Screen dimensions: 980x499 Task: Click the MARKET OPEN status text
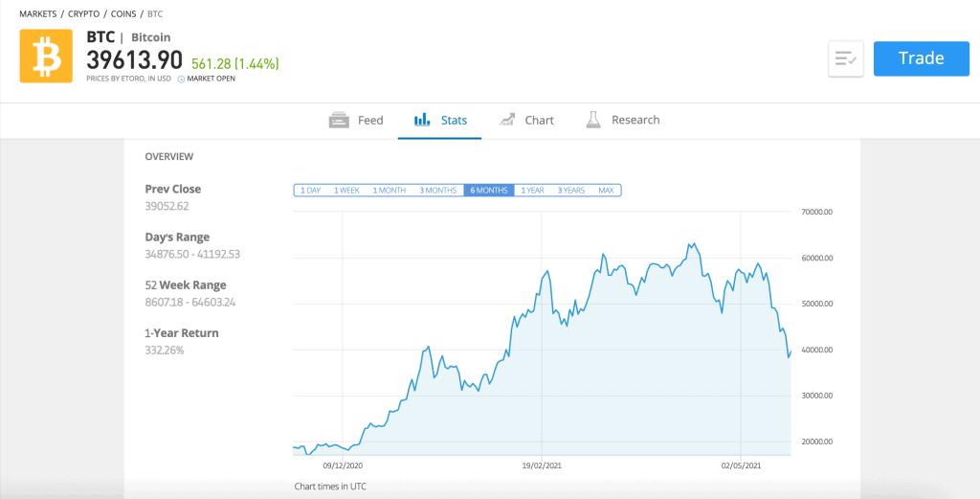pyautogui.click(x=212, y=79)
